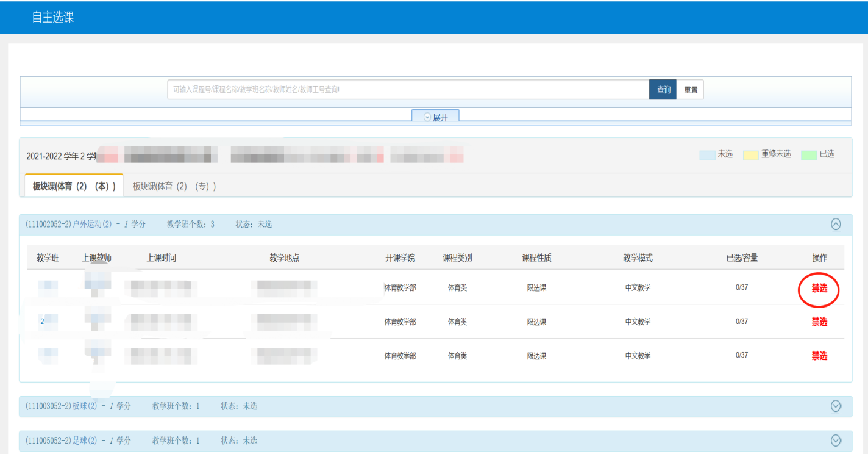Switch to 板块课(体育(2)(专)) tab

coord(174,186)
